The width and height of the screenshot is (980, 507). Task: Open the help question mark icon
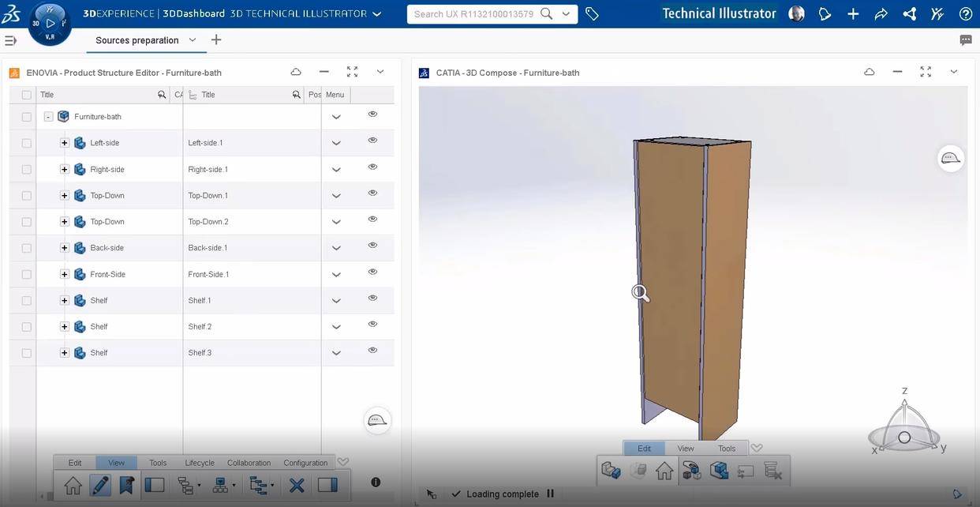coord(966,14)
